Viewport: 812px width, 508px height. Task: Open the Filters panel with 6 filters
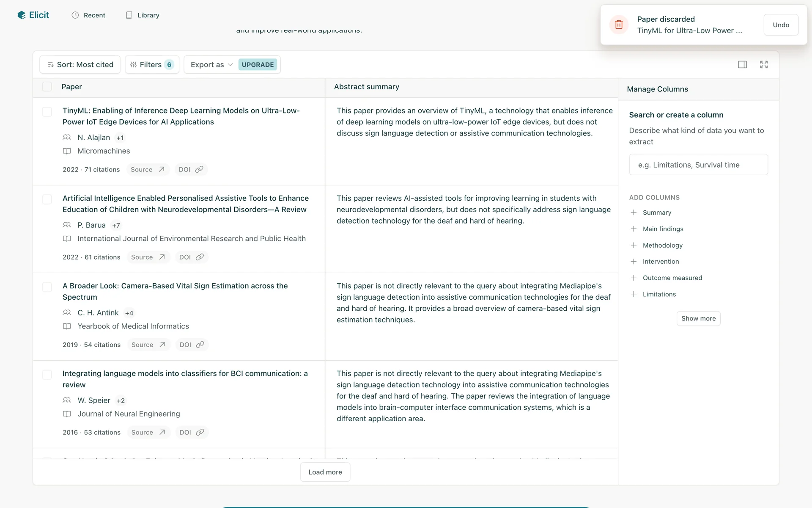point(152,64)
